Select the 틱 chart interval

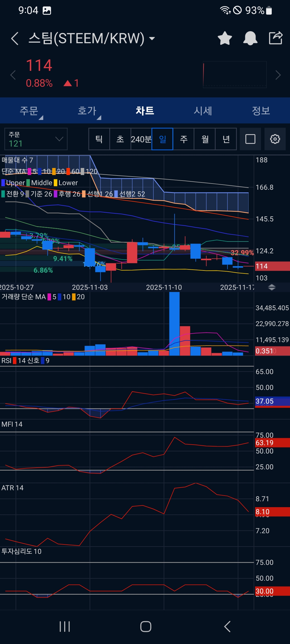pyautogui.click(x=99, y=139)
